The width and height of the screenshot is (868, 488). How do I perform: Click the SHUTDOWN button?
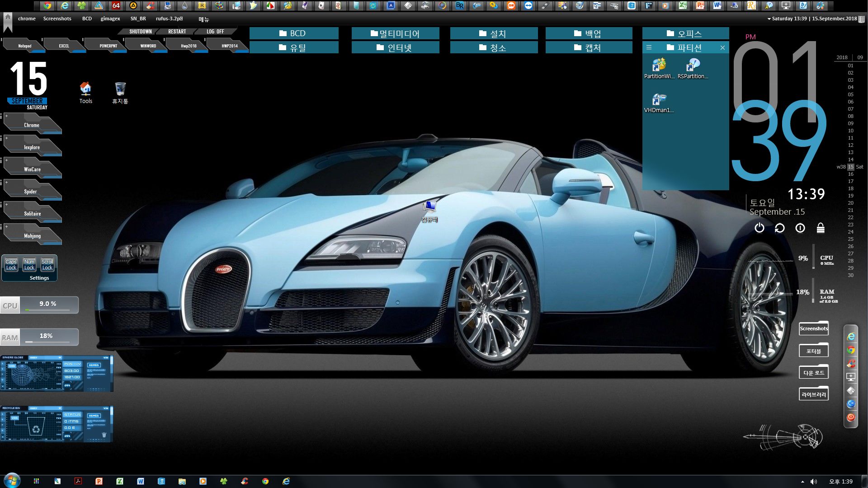(x=140, y=32)
